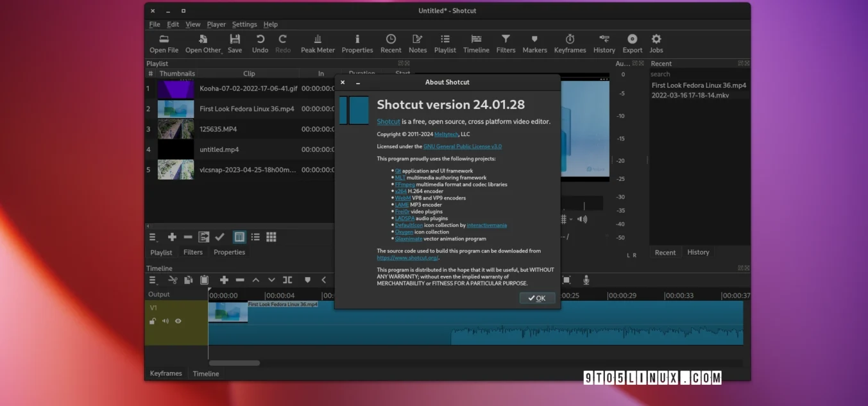
Task: Open the Shotcut link in About dialog
Action: pyautogui.click(x=388, y=122)
